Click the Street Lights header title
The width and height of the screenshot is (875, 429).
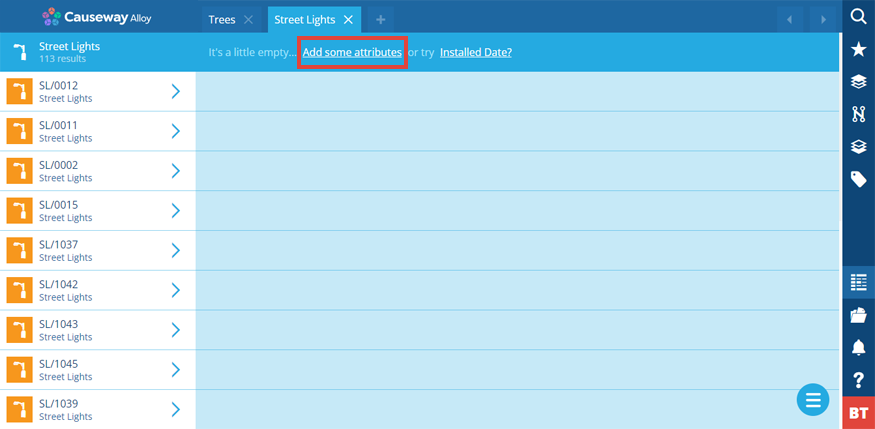click(x=69, y=46)
